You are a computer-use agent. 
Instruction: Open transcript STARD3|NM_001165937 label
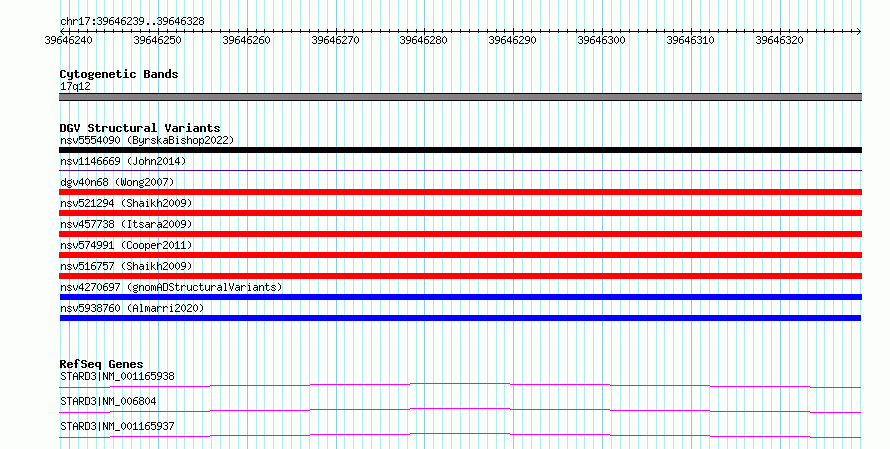(x=117, y=426)
